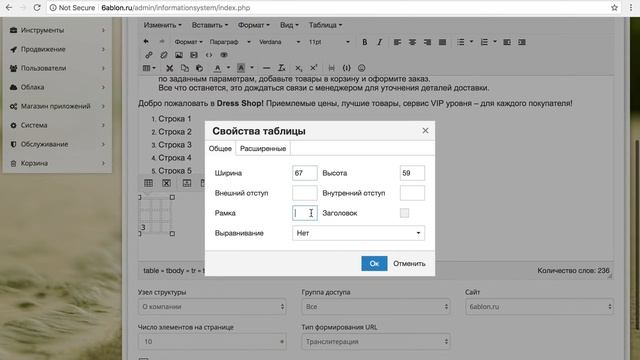Click the Высота input field
The height and width of the screenshot is (360, 640).
click(x=412, y=173)
